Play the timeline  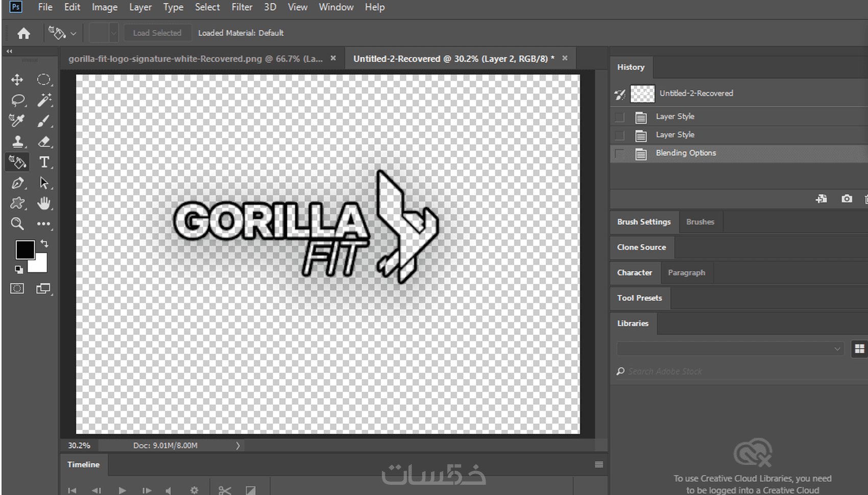click(x=122, y=491)
